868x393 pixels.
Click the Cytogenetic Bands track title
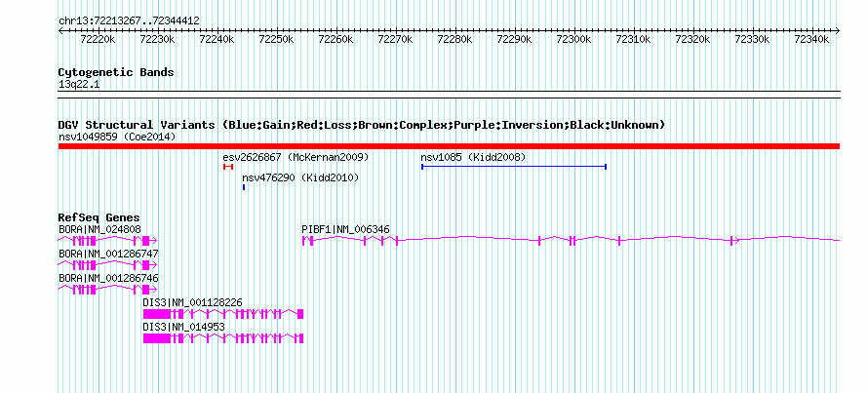click(x=116, y=72)
